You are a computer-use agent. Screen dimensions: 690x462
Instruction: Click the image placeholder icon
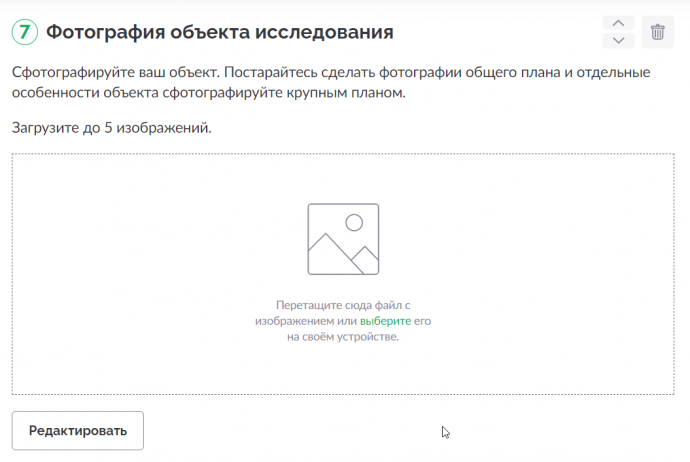click(x=343, y=239)
